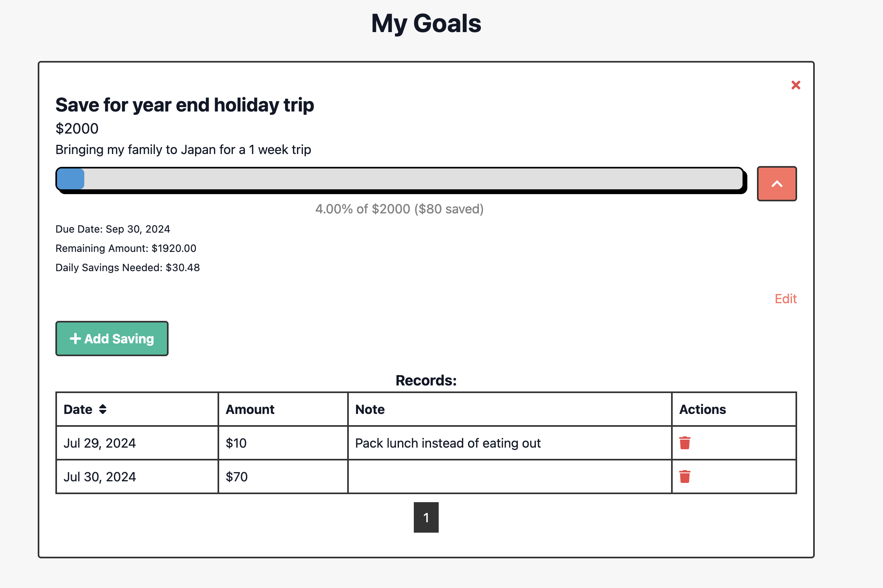Remove goal with the red X icon
Image resolution: width=883 pixels, height=588 pixels.
(796, 85)
